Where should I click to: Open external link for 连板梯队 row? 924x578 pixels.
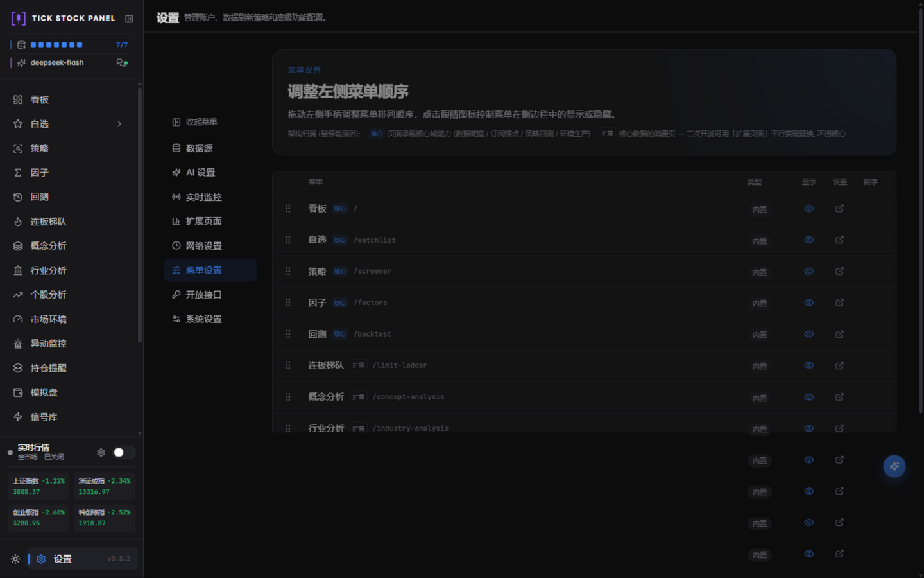coord(839,365)
